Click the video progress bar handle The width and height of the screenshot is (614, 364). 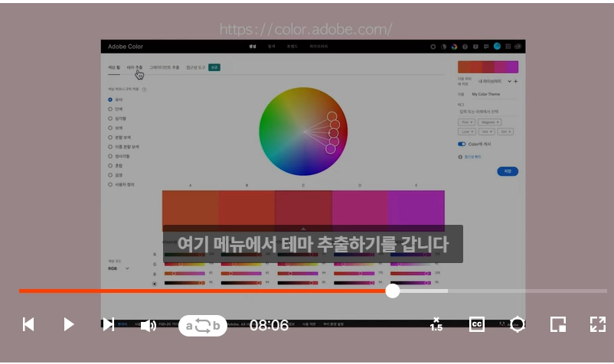click(393, 291)
